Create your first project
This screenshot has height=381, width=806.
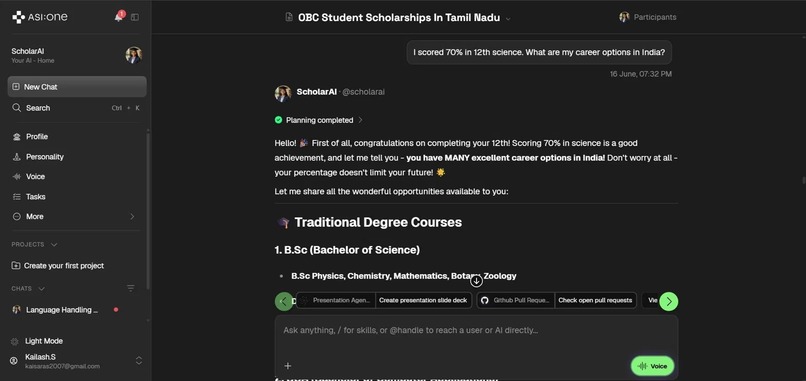tap(58, 266)
